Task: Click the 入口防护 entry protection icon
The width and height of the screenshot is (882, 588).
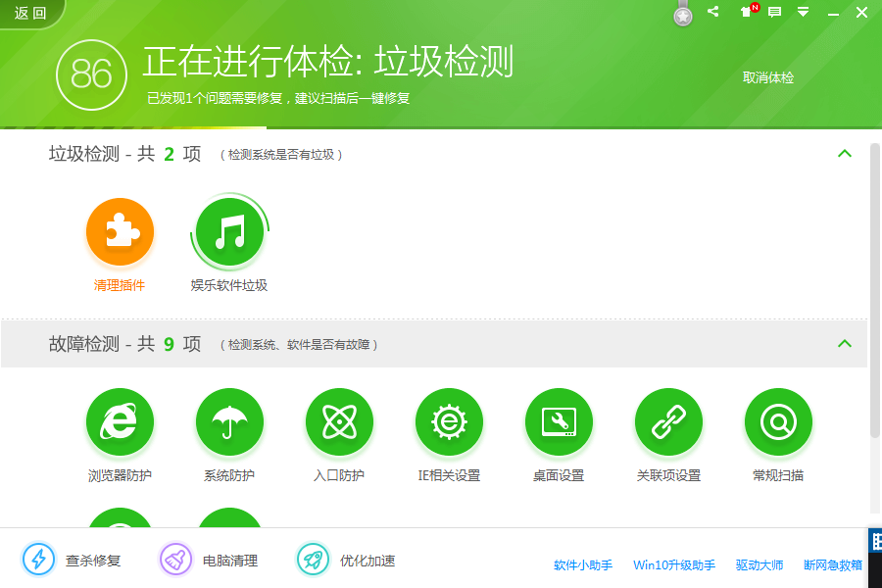Action: pos(339,421)
